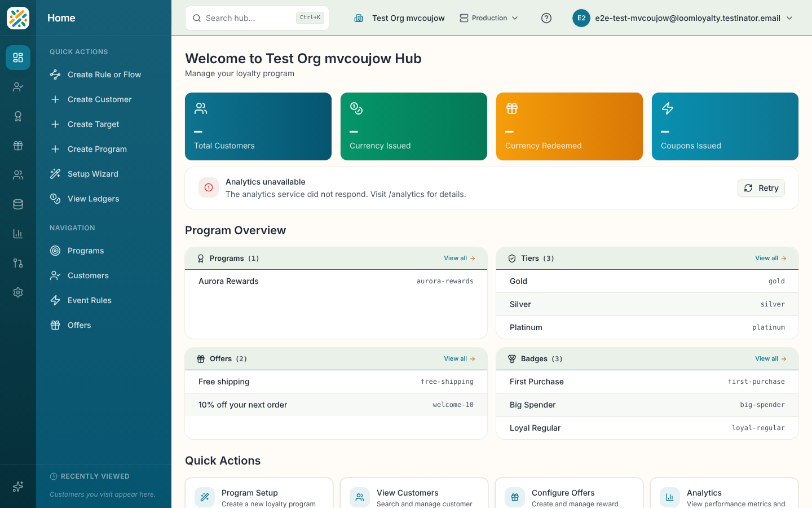This screenshot has height=508, width=812.
Task: Select Create Customer in Quick Actions sidebar
Action: [104, 99]
